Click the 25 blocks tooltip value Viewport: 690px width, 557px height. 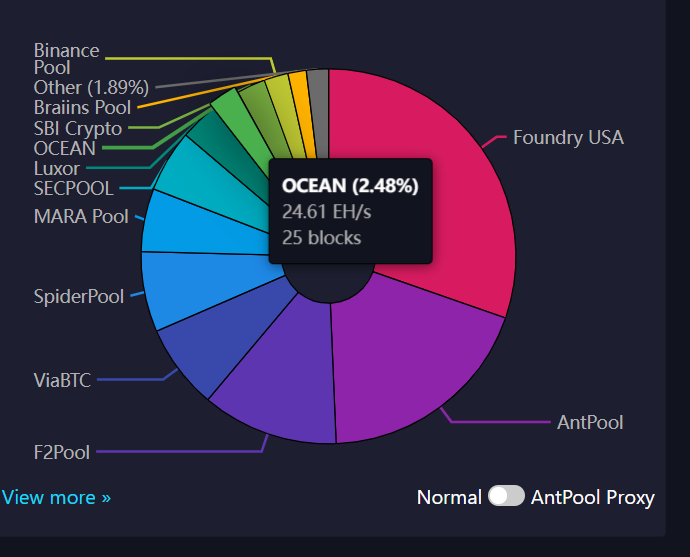point(322,238)
